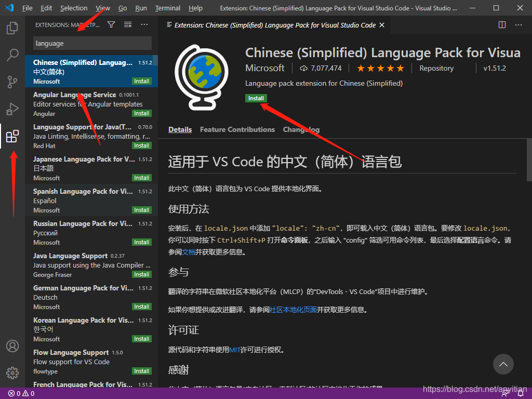The height and width of the screenshot is (399, 532).
Task: Open the Search view in activity bar
Action: [x=12, y=55]
